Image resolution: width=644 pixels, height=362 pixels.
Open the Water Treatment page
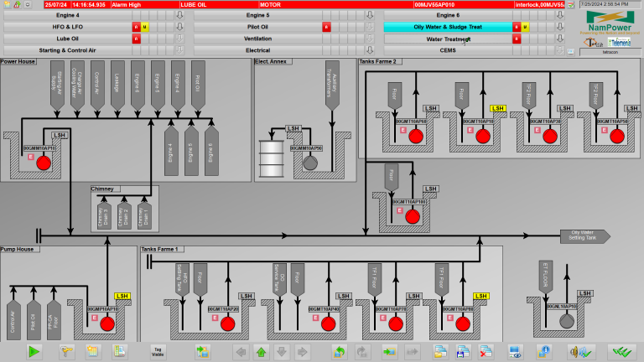pyautogui.click(x=448, y=39)
